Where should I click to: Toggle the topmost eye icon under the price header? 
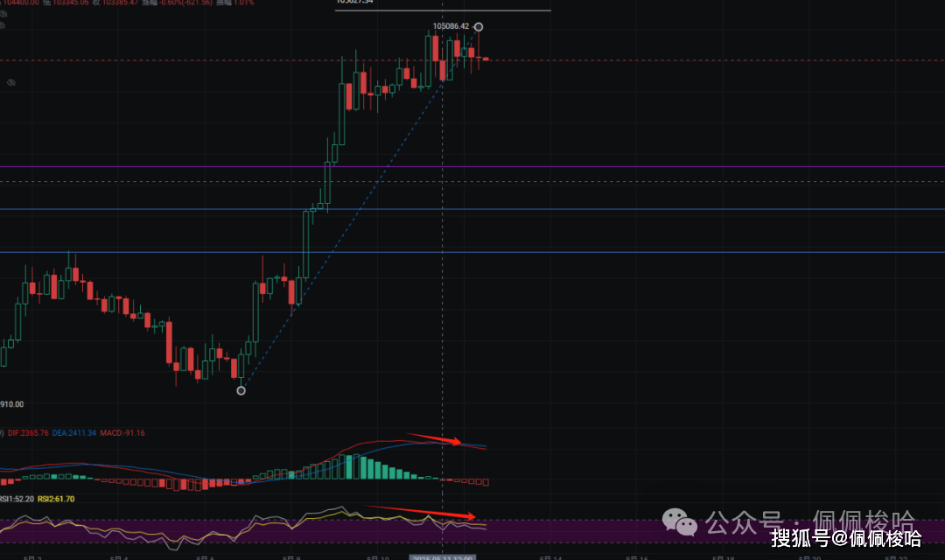click(3, 13)
